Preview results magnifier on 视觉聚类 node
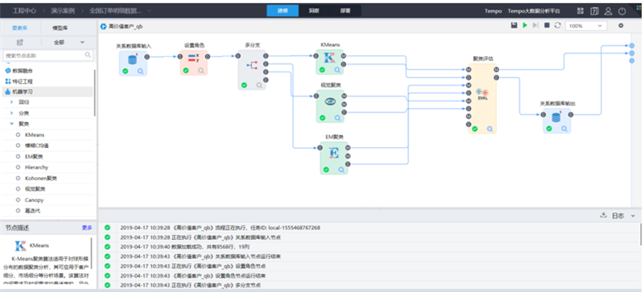 click(337, 118)
